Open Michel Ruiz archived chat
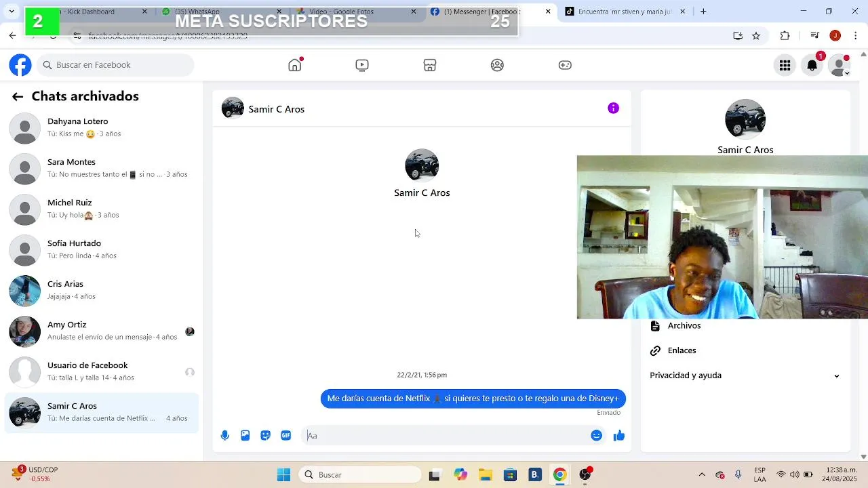 [x=102, y=209]
